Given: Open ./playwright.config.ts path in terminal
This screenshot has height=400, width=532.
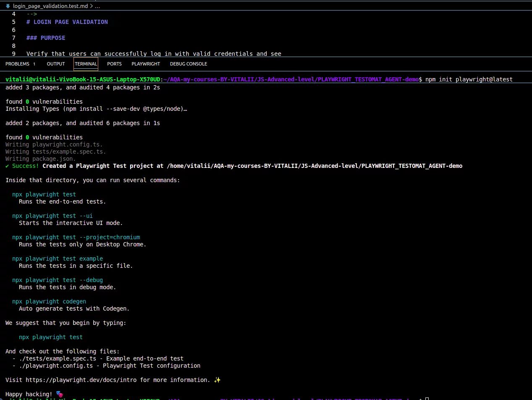Looking at the screenshot, I should [x=56, y=366].
